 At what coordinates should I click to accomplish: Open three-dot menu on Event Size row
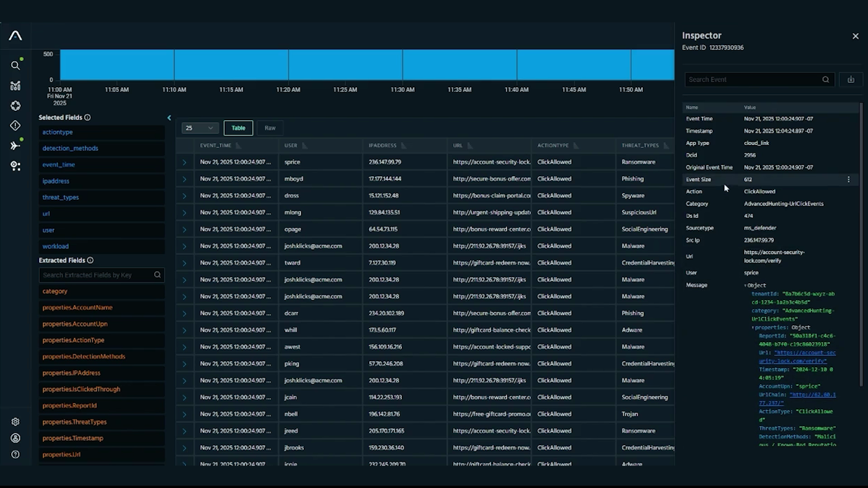coord(849,179)
